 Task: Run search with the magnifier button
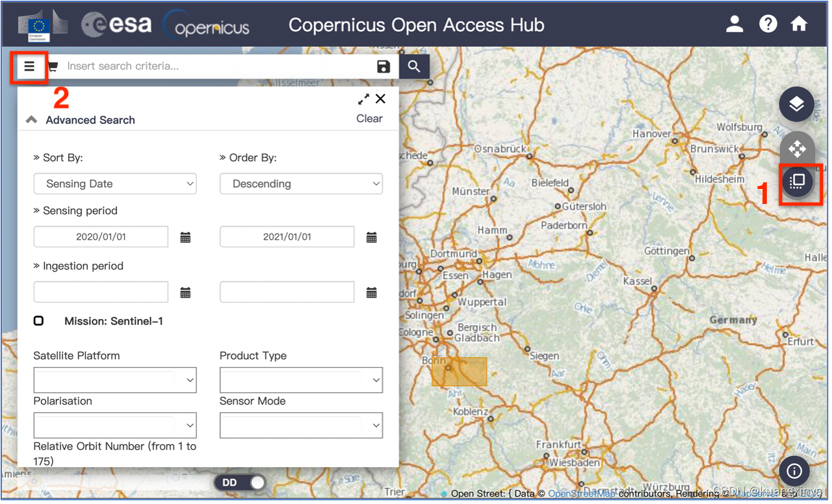414,66
